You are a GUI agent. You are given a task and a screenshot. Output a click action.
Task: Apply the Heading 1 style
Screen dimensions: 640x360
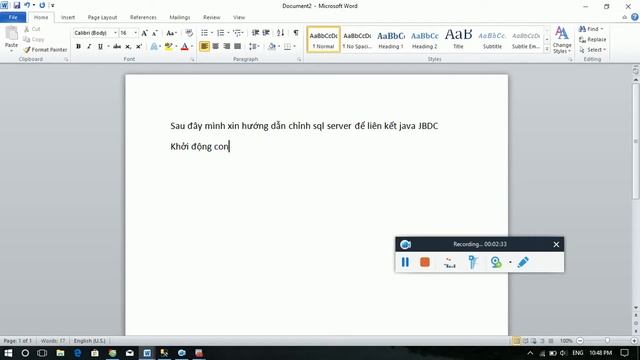coord(391,40)
